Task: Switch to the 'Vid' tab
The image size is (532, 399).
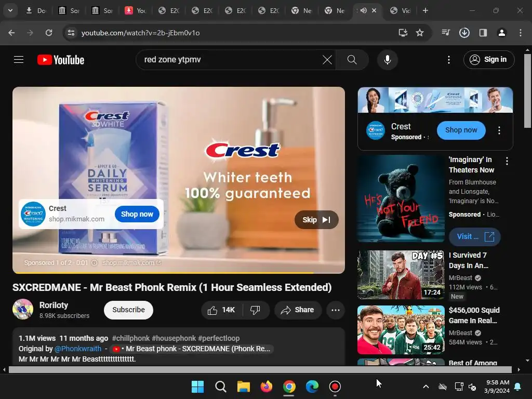Action: [401, 11]
